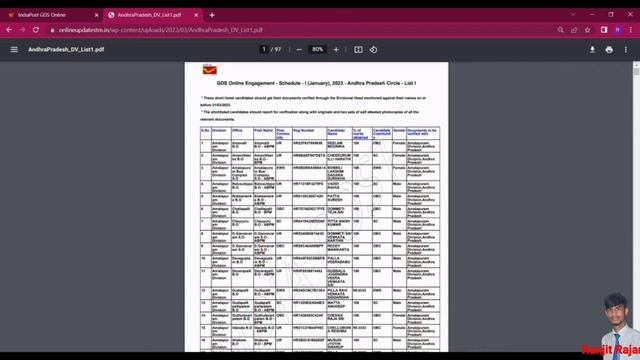Expand the tab search dropdown arrow
This screenshot has height=360, width=640.
click(x=573, y=14)
